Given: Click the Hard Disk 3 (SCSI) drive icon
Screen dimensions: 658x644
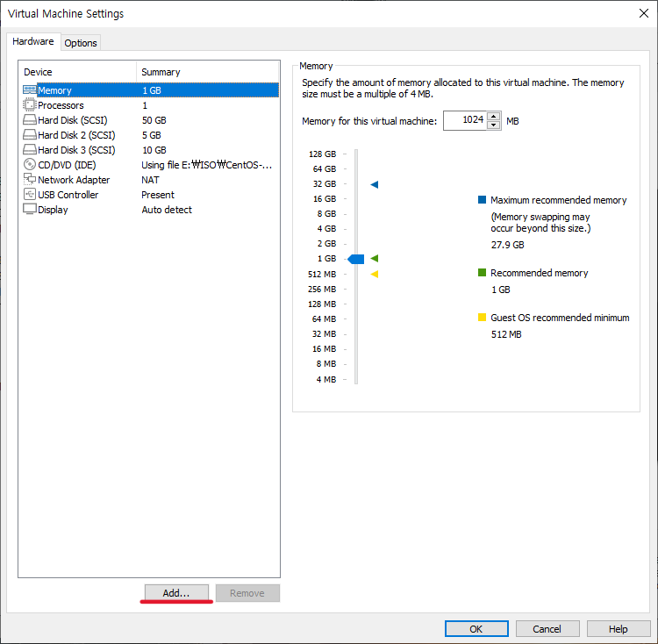Looking at the screenshot, I should [29, 150].
